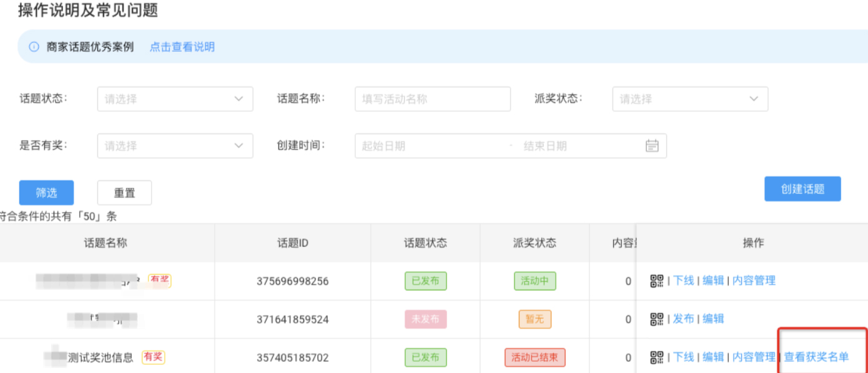
Task: Click the 重置 reset button
Action: click(124, 192)
